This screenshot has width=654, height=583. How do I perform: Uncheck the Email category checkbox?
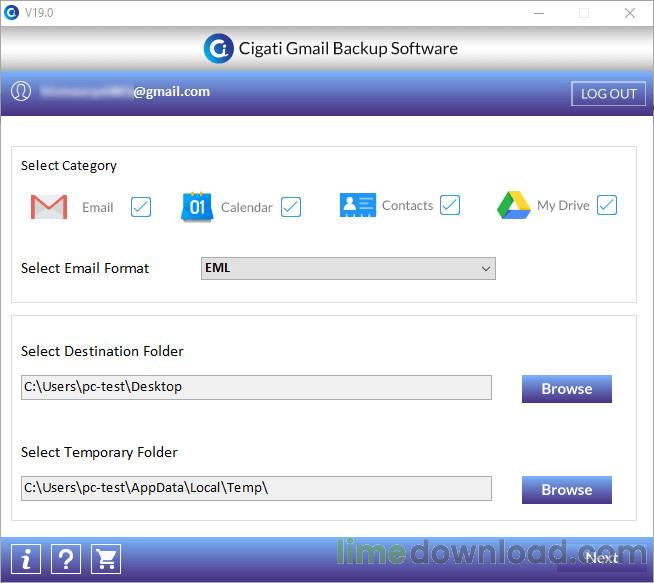[141, 207]
